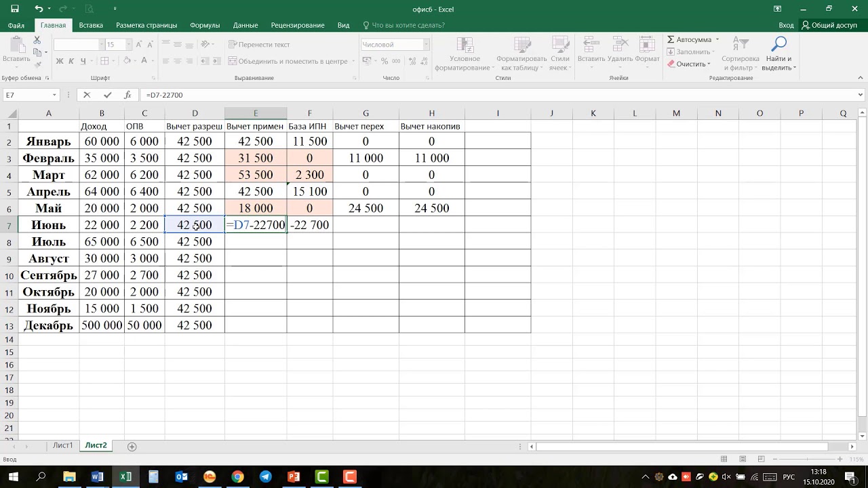The width and height of the screenshot is (868, 488).
Task: Cancel the formula entry
Action: 87,95
